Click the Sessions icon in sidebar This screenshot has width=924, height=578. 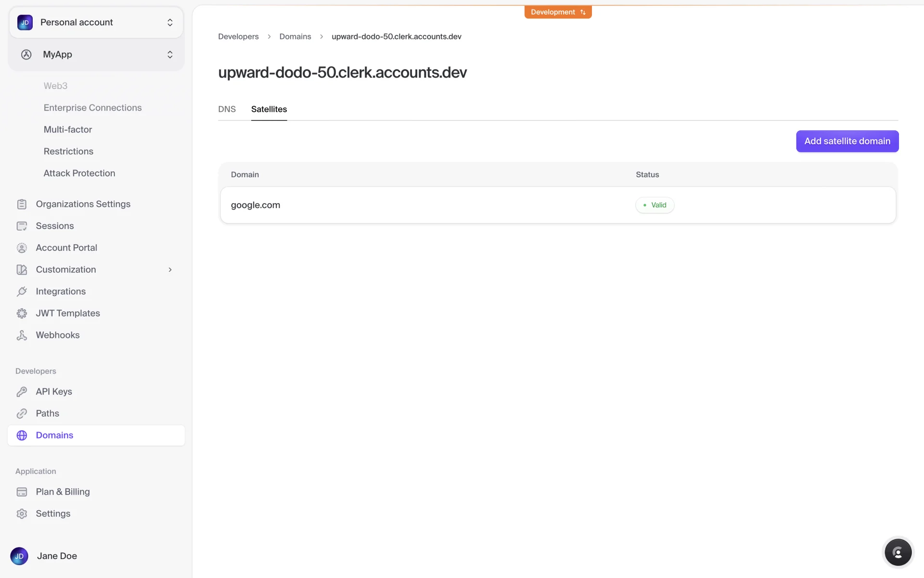pyautogui.click(x=22, y=226)
